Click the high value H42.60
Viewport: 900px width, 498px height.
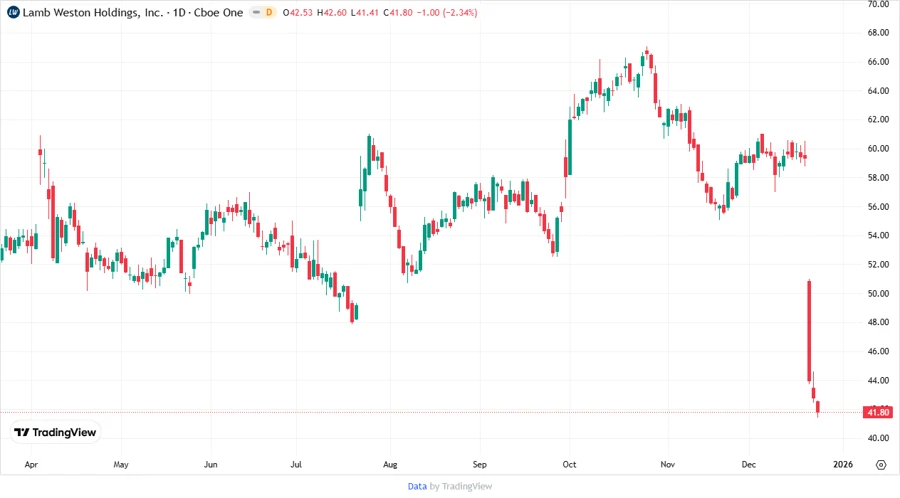point(331,13)
